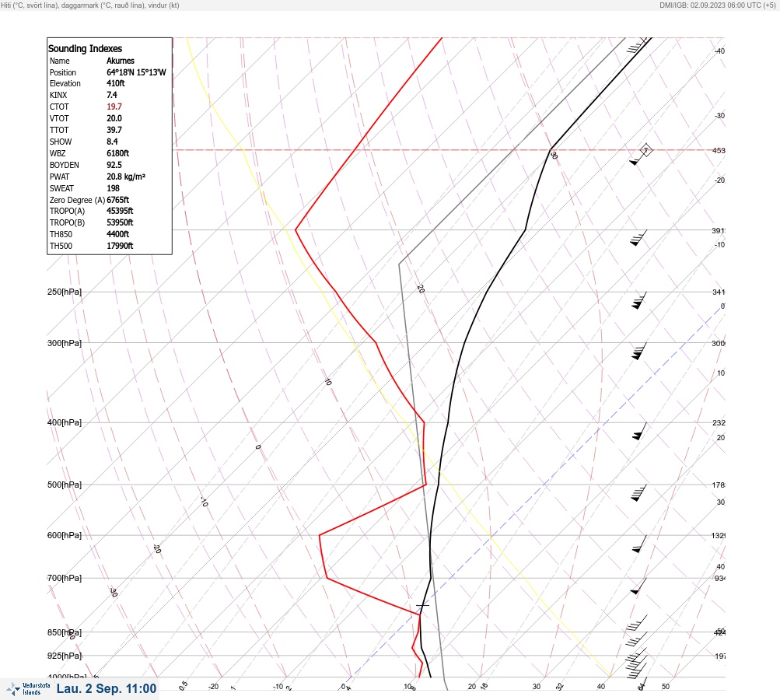
Task: Click the VTOT value 20.0
Action: [x=114, y=118]
